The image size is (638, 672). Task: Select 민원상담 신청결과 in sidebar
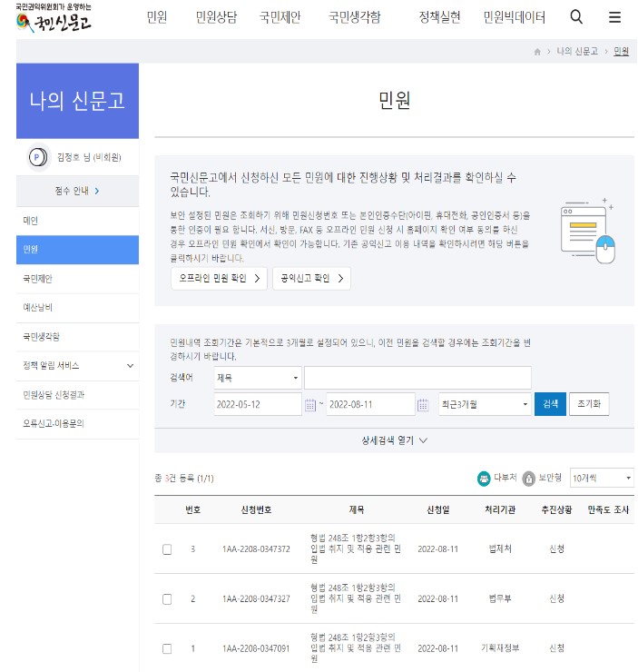pyautogui.click(x=77, y=395)
